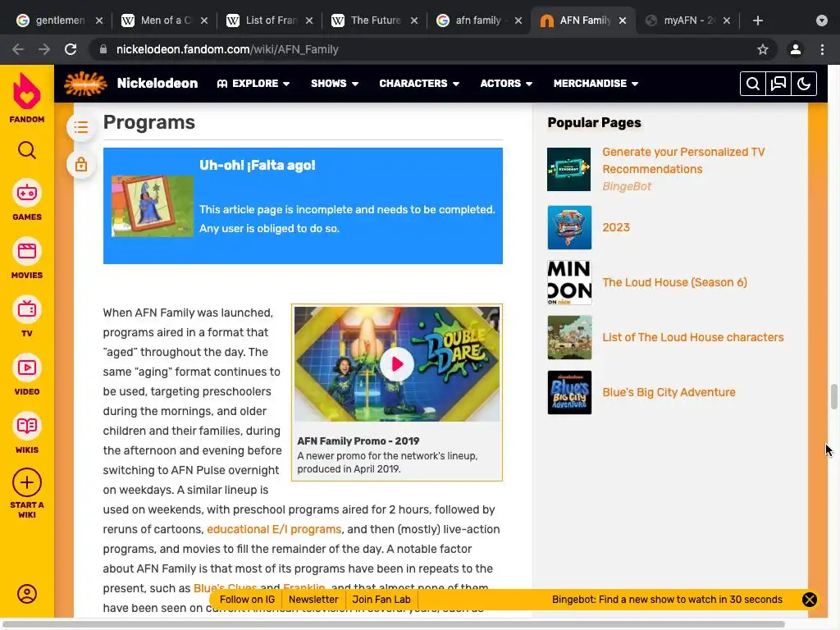Image resolution: width=840 pixels, height=630 pixels.
Task: Click the wizard picture in incomplete notice
Action: (x=152, y=206)
